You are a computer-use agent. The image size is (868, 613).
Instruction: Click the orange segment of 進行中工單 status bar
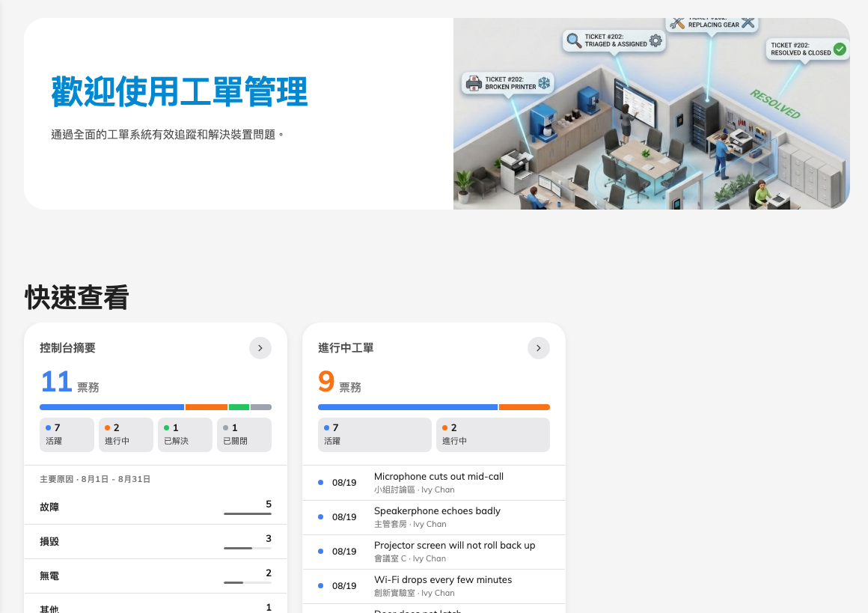525,407
